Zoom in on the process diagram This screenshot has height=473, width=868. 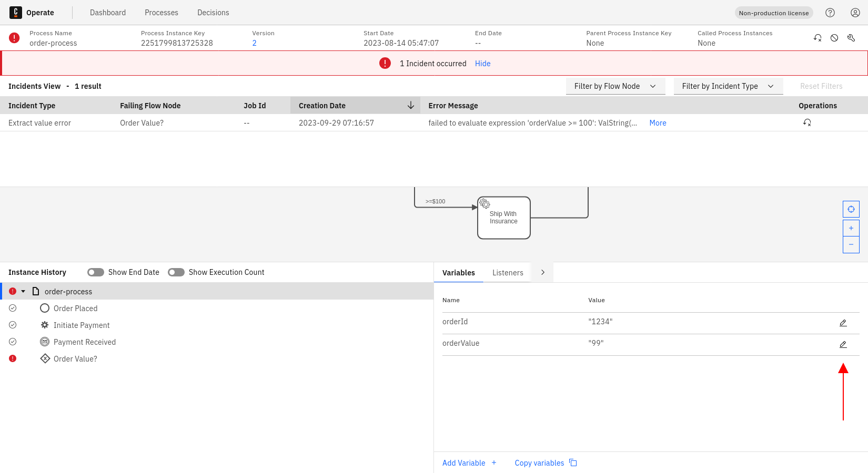pos(851,228)
